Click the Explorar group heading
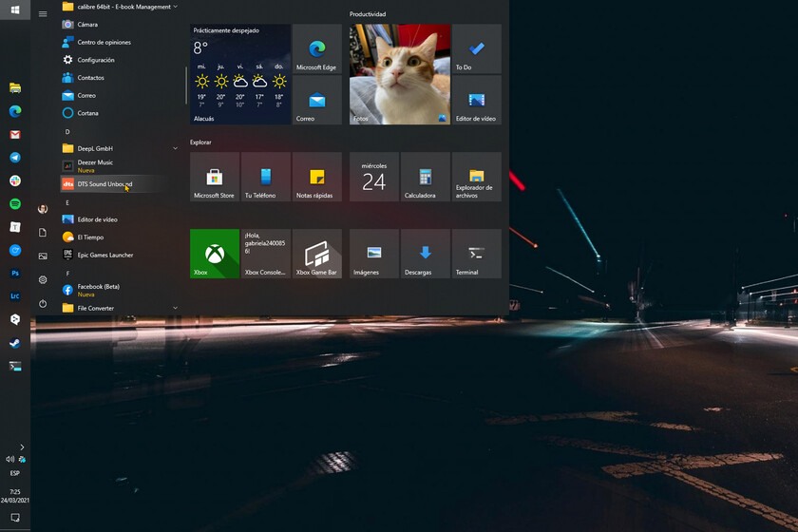798x532 pixels. pos(200,142)
